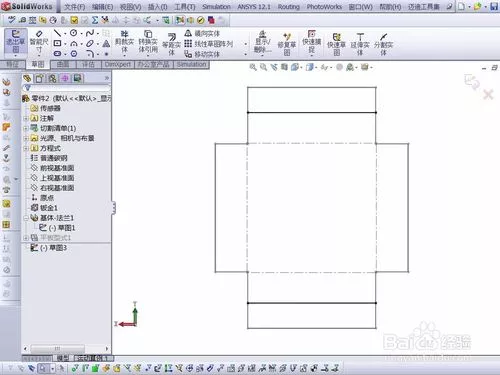Expand the 平板型式1 tree node
This screenshot has height=375, width=500.
[26, 238]
